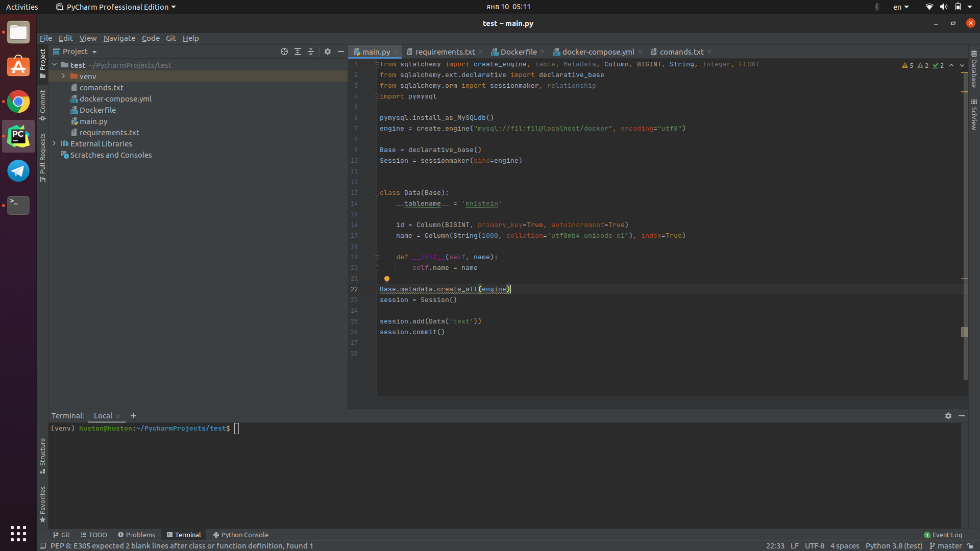This screenshot has height=551, width=980.
Task: Toggle the Git tool window button
Action: 61,535
